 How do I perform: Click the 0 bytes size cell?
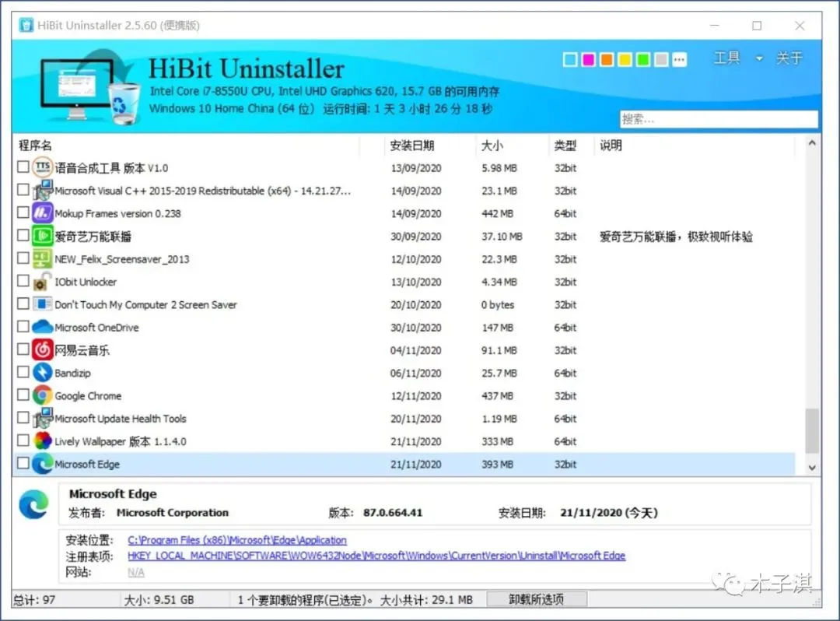coord(498,305)
